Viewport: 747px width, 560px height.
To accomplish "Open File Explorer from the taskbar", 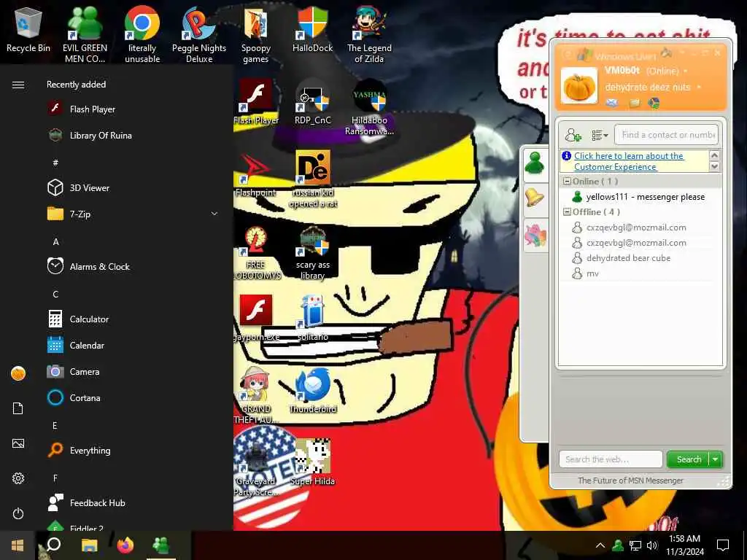I will tap(89, 545).
